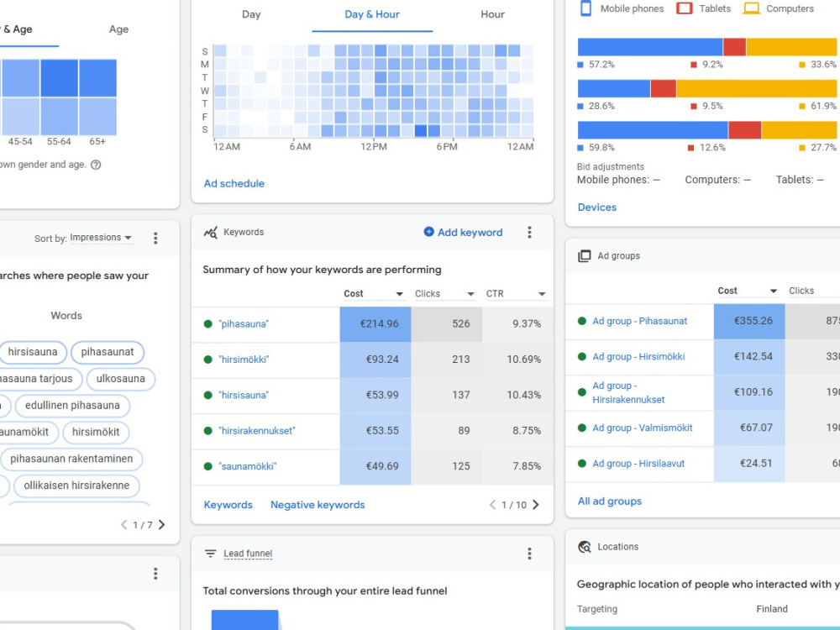Open Keywords card three-dot menu
This screenshot has height=630, width=840.
[x=529, y=232]
